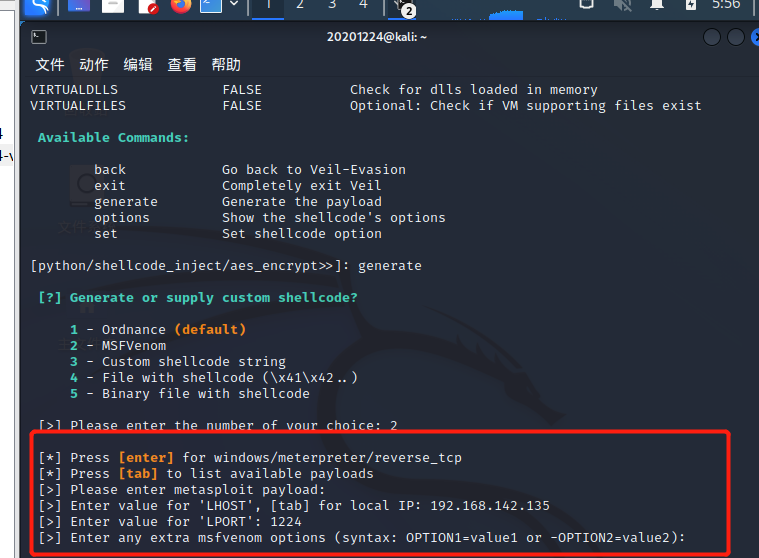
Task: Click the VIRTUALDLLS option name
Action: click(74, 90)
